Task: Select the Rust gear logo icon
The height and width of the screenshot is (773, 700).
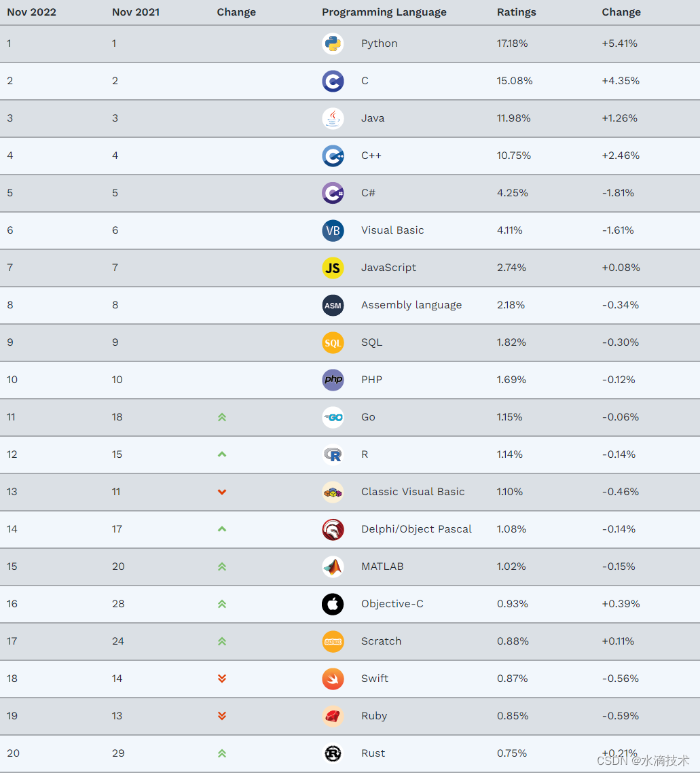Action: (333, 754)
